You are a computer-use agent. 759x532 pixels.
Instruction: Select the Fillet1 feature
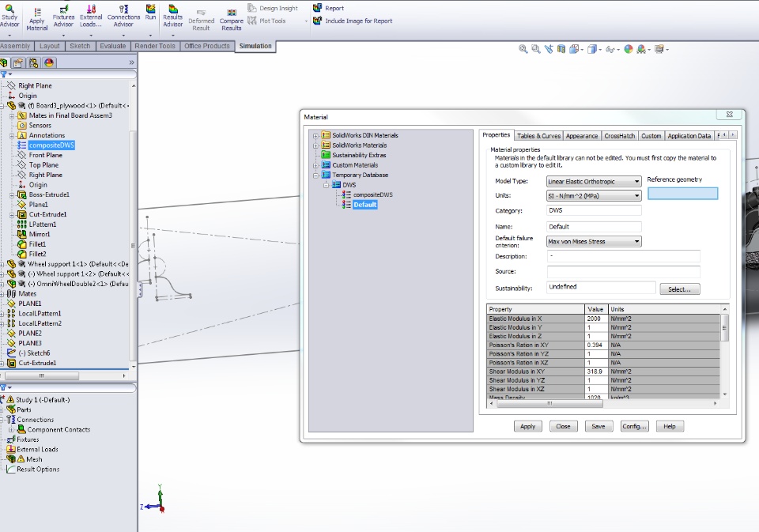click(37, 244)
